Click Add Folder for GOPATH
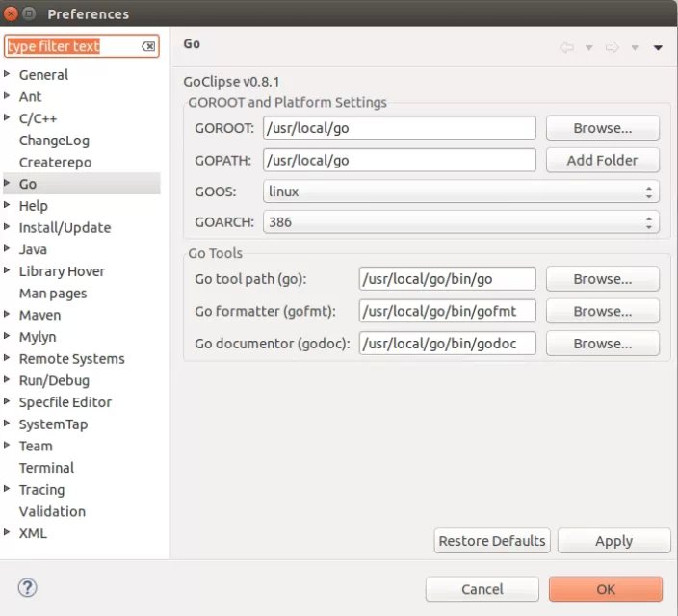Screen dimensions: 678x616 coord(602,161)
